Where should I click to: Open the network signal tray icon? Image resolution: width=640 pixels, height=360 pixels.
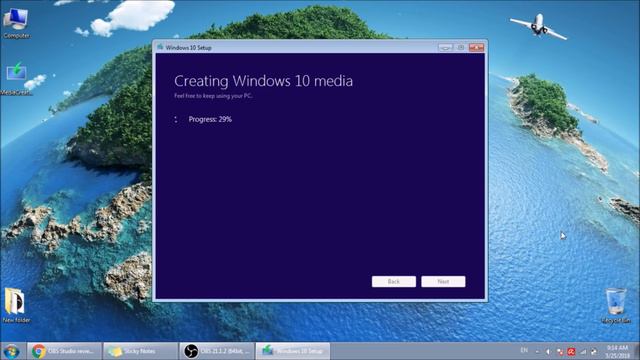(x=583, y=351)
